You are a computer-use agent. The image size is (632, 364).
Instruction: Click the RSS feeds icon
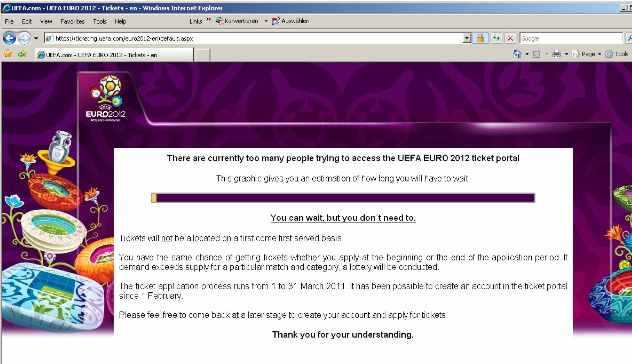pos(536,54)
